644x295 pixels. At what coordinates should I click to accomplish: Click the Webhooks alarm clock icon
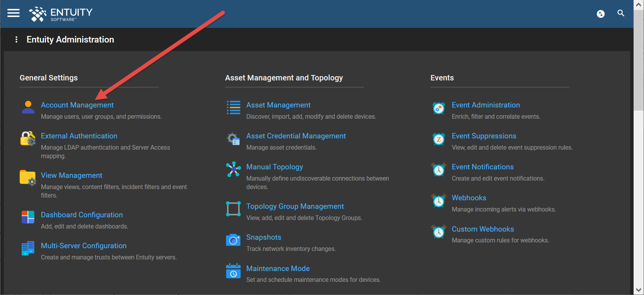439,201
